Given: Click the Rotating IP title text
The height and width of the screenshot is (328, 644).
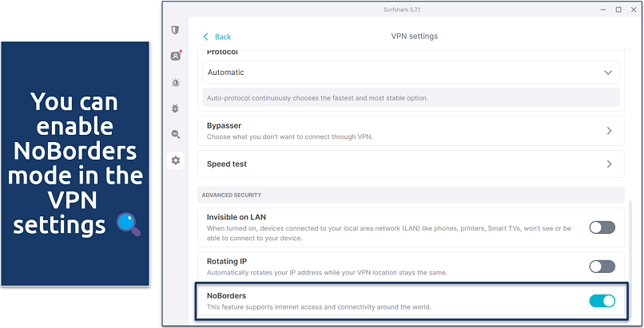Looking at the screenshot, I should click(227, 261).
